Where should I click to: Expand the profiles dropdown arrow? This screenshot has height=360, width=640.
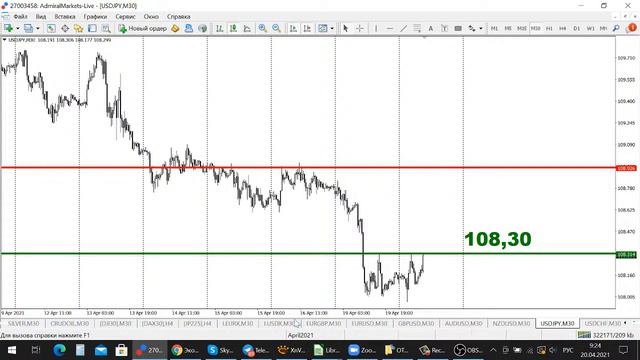[38, 29]
